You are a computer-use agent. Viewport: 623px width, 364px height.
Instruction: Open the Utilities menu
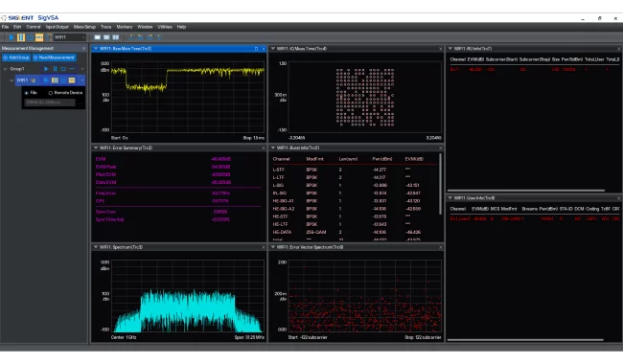point(165,27)
